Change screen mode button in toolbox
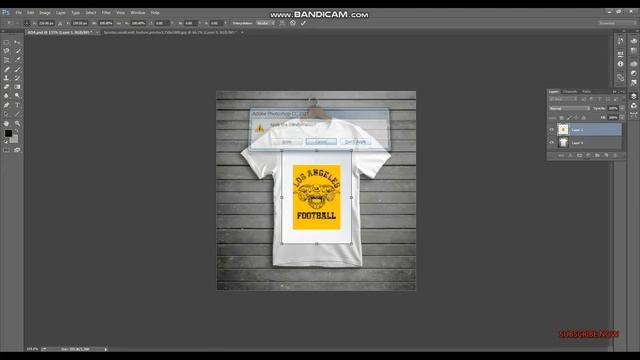Screen dimensions: 640x360 [17, 150]
